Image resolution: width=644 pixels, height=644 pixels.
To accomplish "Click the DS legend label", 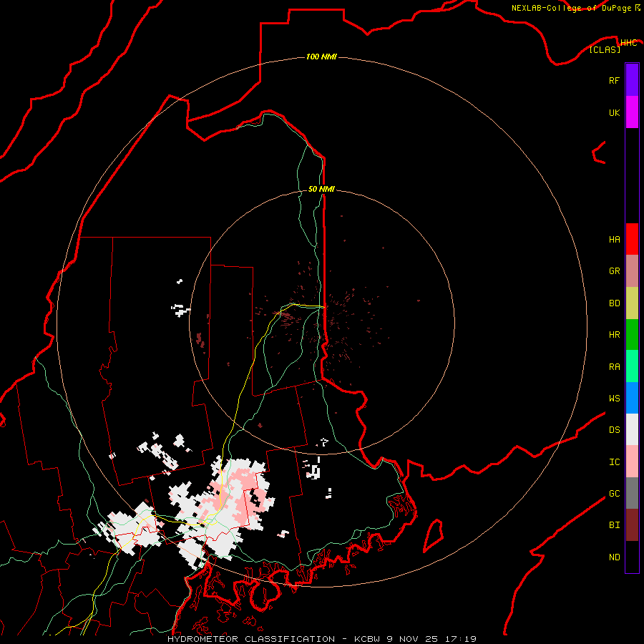I will coord(614,430).
